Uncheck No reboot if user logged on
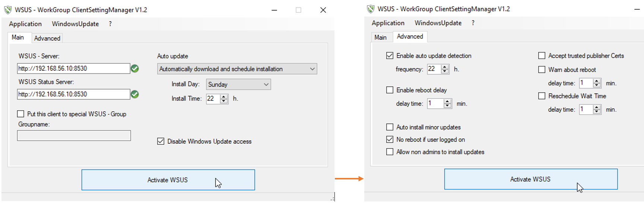The height and width of the screenshot is (204, 644). click(390, 140)
